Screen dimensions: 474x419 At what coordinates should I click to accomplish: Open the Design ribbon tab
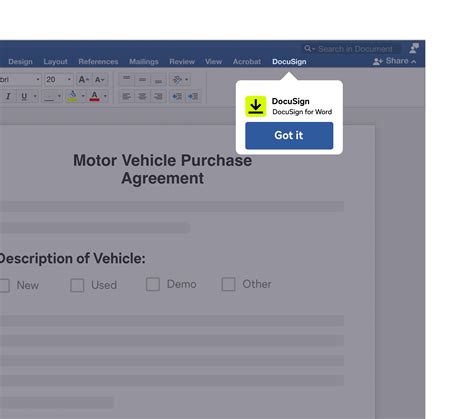point(20,62)
